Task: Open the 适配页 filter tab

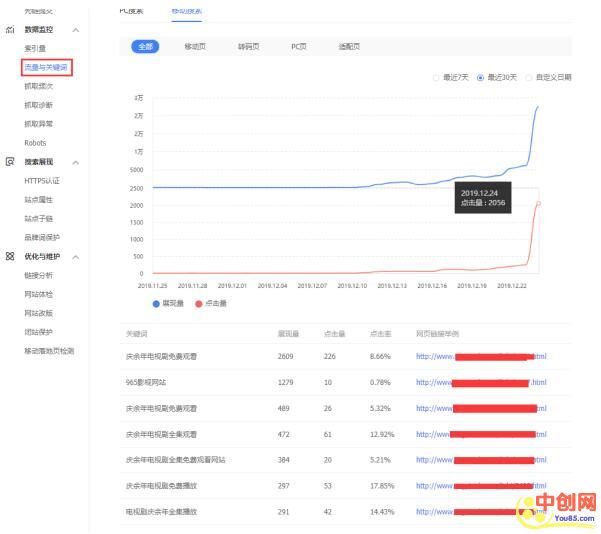Action: pos(349,47)
